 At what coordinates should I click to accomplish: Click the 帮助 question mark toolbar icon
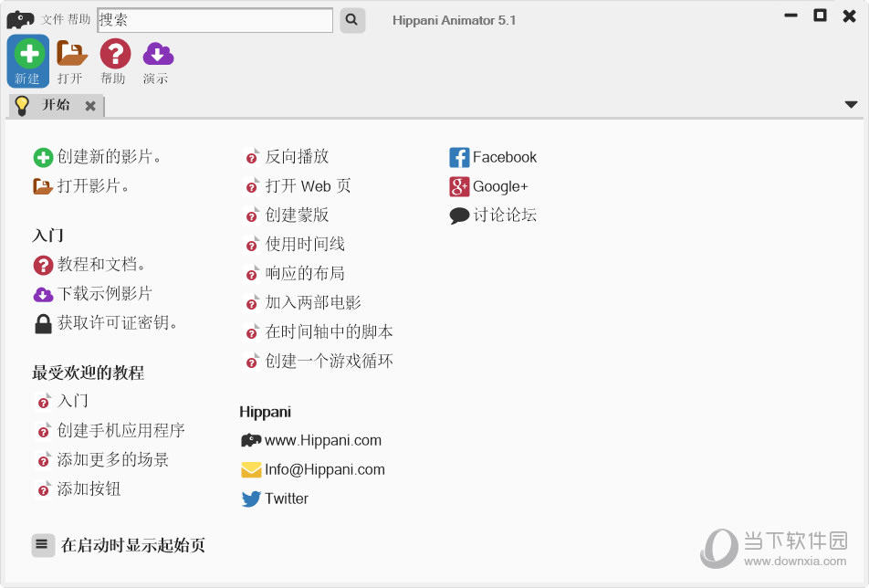[115, 54]
